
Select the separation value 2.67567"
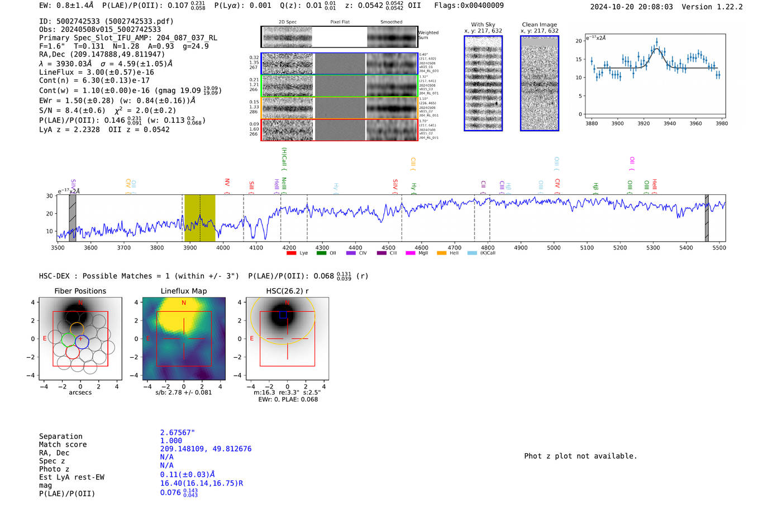click(x=178, y=433)
